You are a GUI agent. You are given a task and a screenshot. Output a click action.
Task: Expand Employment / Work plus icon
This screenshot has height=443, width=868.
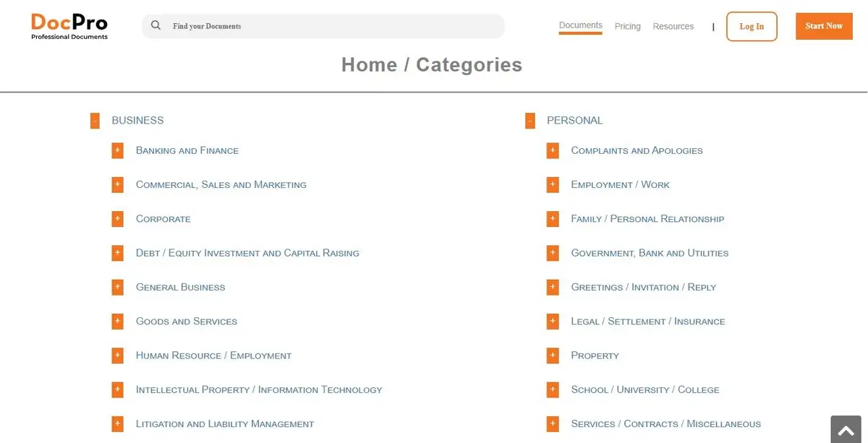[553, 184]
